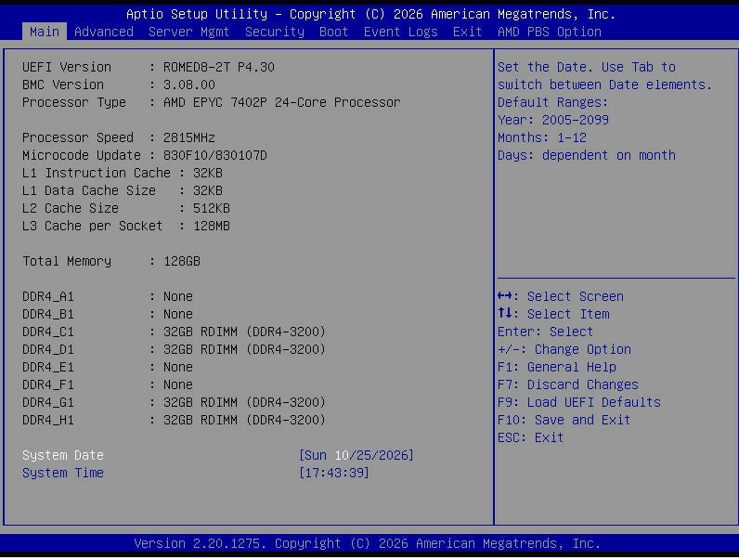Click the time value 17:43:39
Image resolution: width=739 pixels, height=560 pixels.
334,473
